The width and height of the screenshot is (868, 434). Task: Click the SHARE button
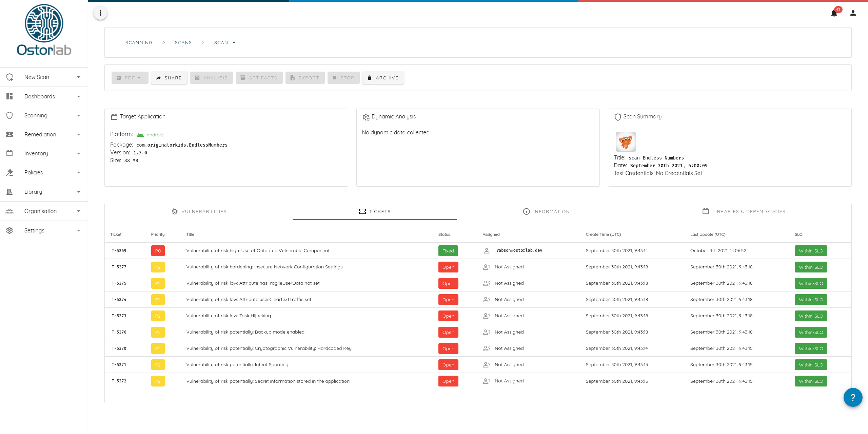[169, 78]
